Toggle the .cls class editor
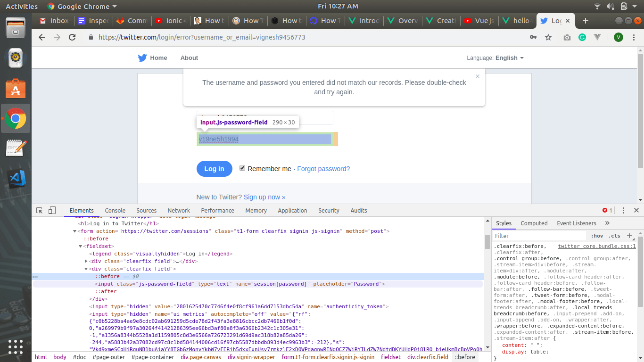The width and height of the screenshot is (644, 362). (x=615, y=236)
